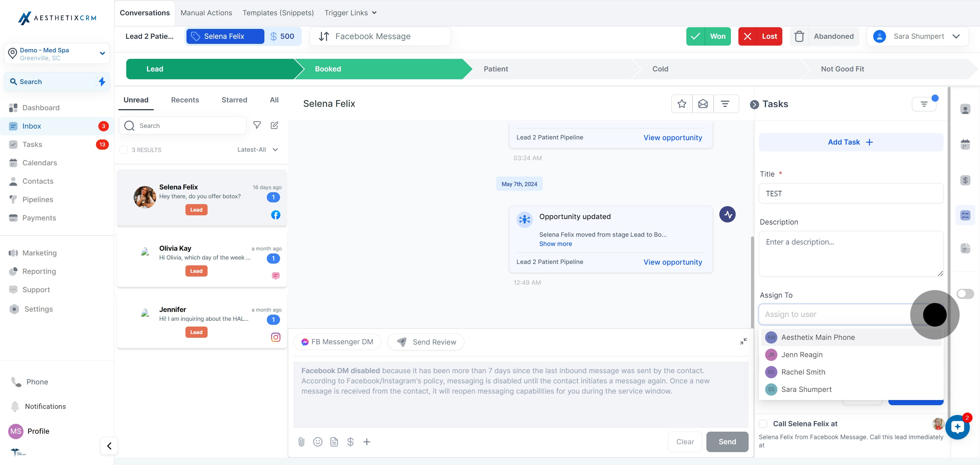Collapse the message composer arrows icon
This screenshot has height=465, width=980.
point(743,342)
